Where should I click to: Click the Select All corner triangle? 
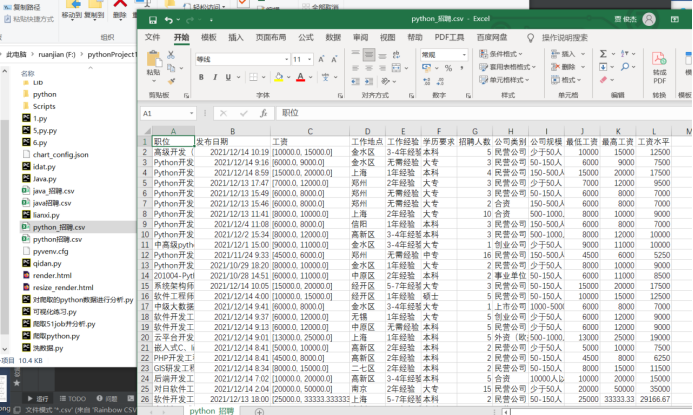pyautogui.click(x=146, y=131)
